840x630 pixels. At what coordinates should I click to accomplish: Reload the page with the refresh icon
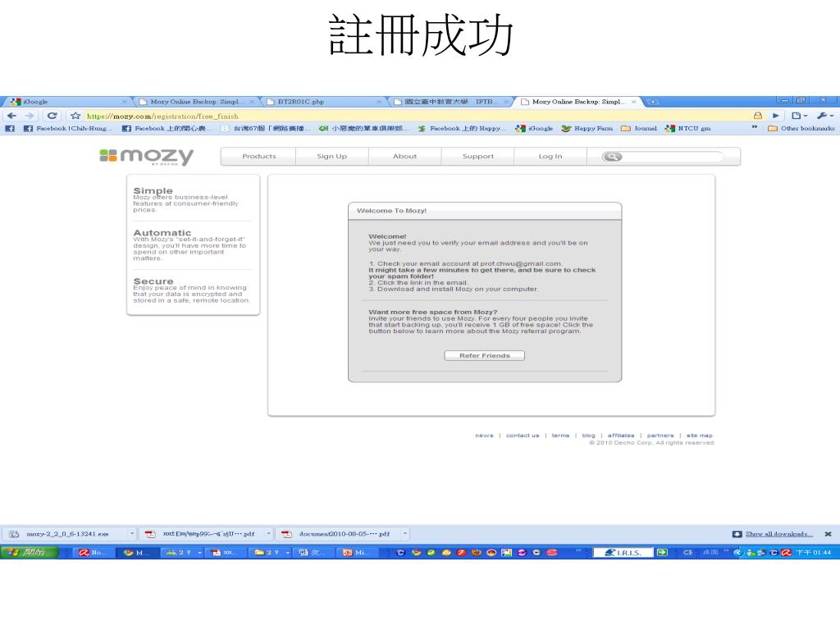[52, 116]
